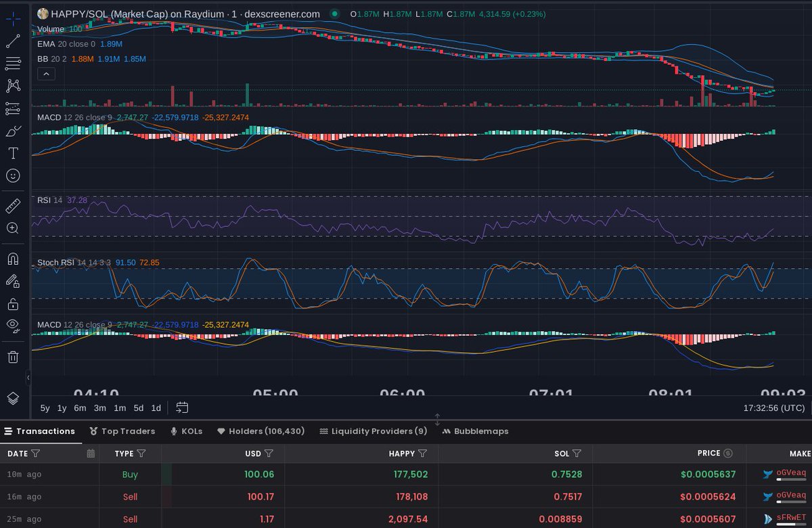Open the emoji icons tool
The image size is (812, 528).
(x=13, y=175)
